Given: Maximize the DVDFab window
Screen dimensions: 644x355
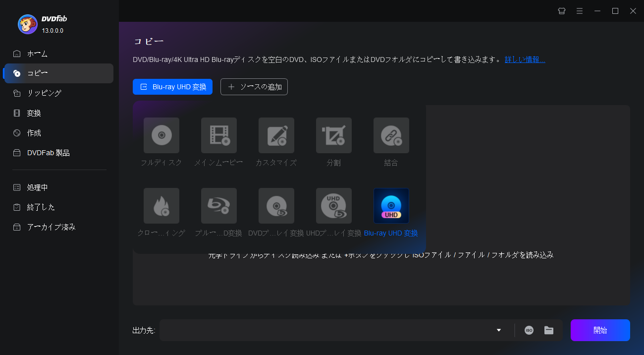Looking at the screenshot, I should (615, 11).
